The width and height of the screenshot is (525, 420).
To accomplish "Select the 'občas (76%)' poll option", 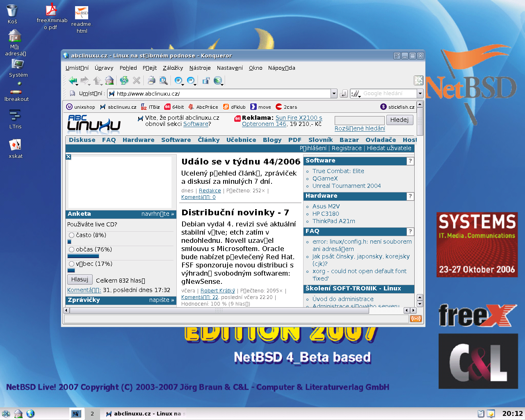I will click(x=71, y=249).
